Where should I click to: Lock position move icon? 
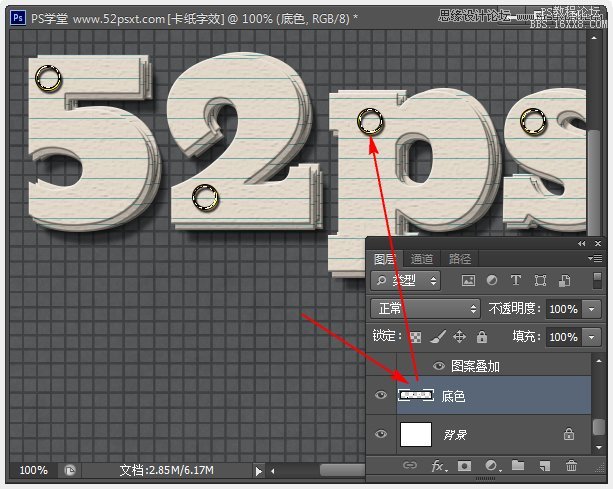[459, 337]
